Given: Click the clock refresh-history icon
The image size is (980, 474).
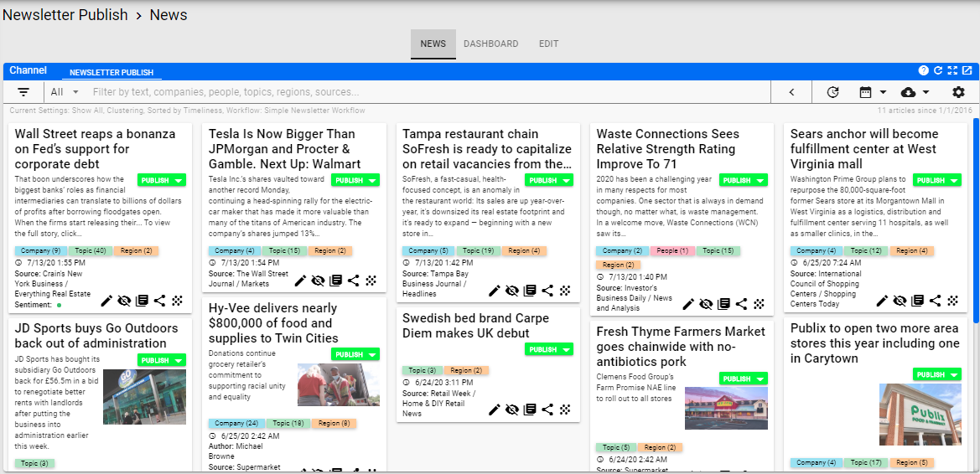Looking at the screenshot, I should pos(832,92).
